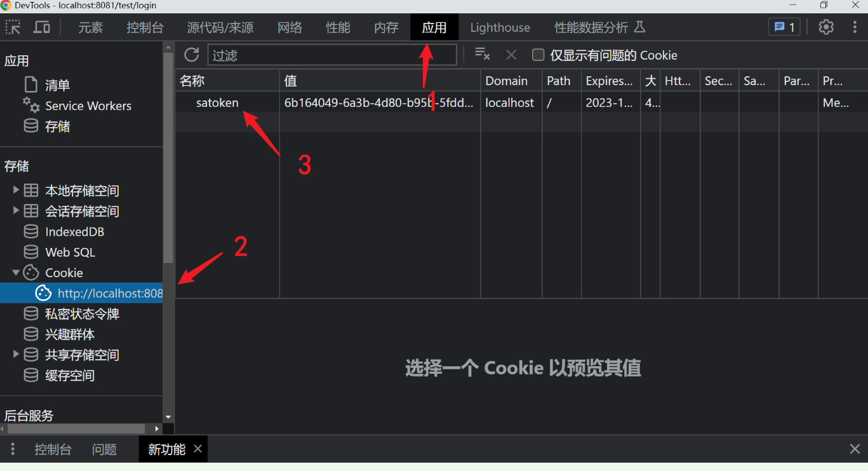Click the drawer three-dot menu icon
Viewport: 868px width, 471px height.
click(13, 449)
